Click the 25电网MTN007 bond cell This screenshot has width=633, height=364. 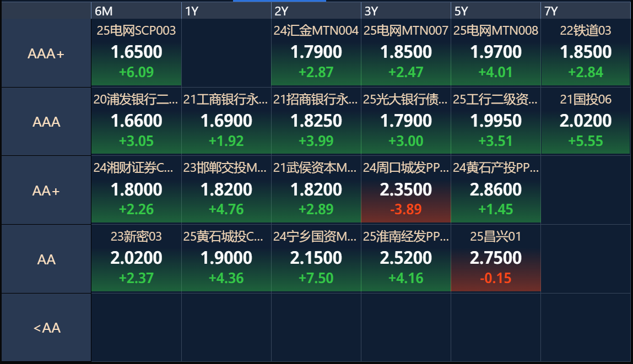click(405, 52)
